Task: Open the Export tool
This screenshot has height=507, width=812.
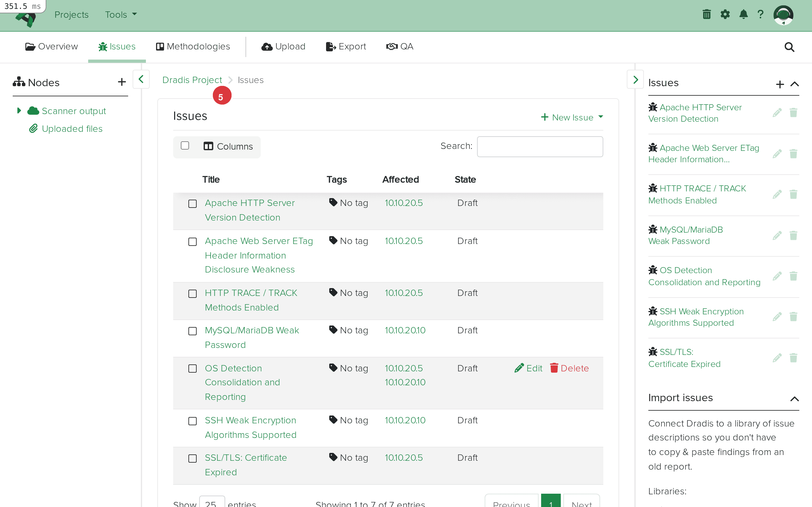Action: pyautogui.click(x=346, y=47)
